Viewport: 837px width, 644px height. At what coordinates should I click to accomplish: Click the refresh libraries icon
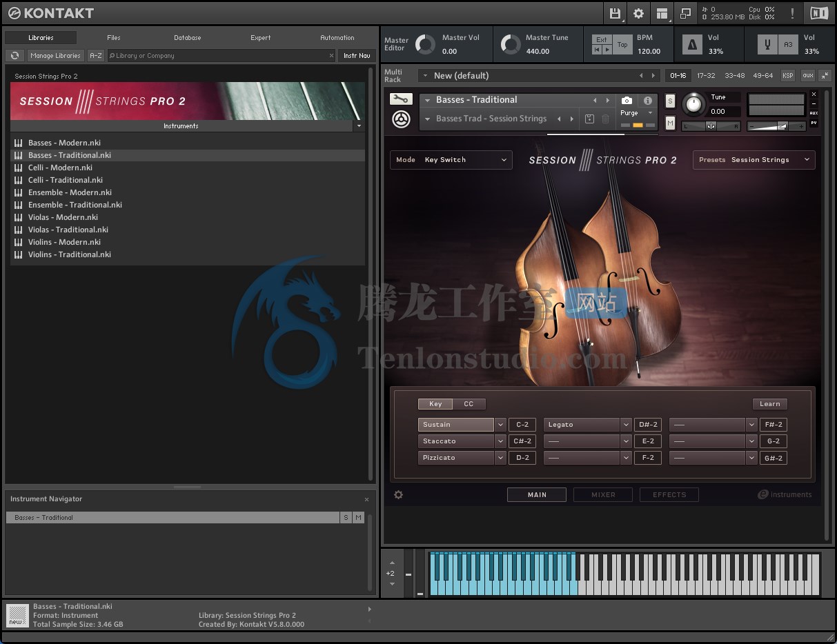click(x=14, y=55)
